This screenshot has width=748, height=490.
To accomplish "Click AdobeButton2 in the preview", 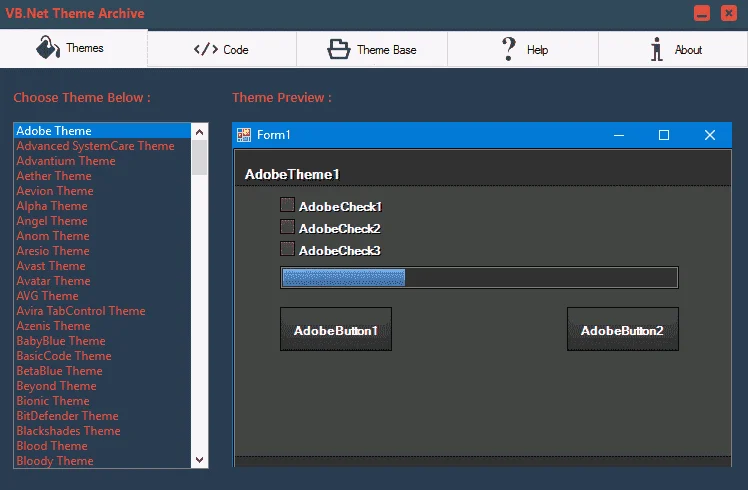I will click(x=623, y=329).
